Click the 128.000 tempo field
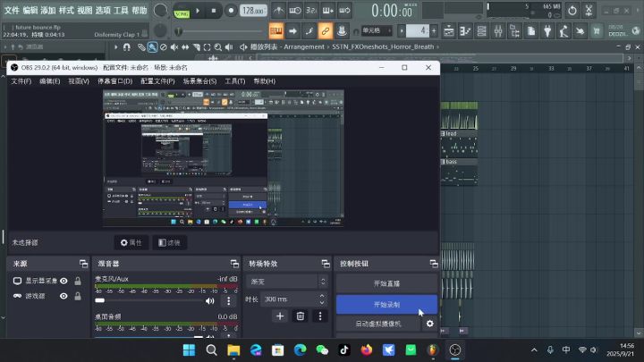This screenshot has height=362, width=644. [x=253, y=11]
